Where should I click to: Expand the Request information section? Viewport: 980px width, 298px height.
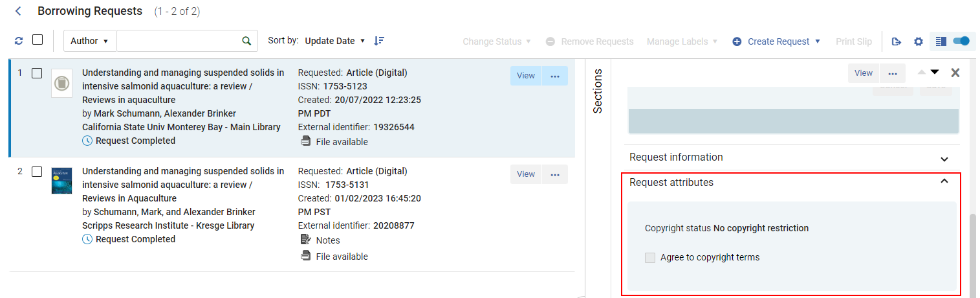pos(944,158)
